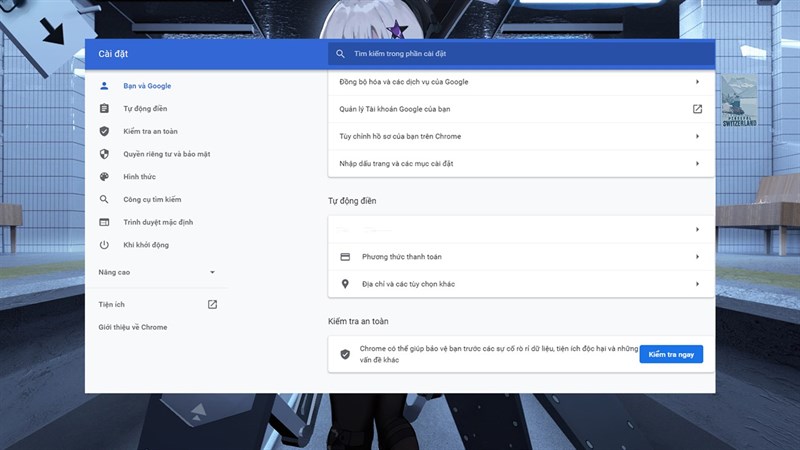Open Đồng bộ hóa và các dịch vụ của Google
Image resolution: width=800 pixels, height=450 pixels.
[x=521, y=82]
